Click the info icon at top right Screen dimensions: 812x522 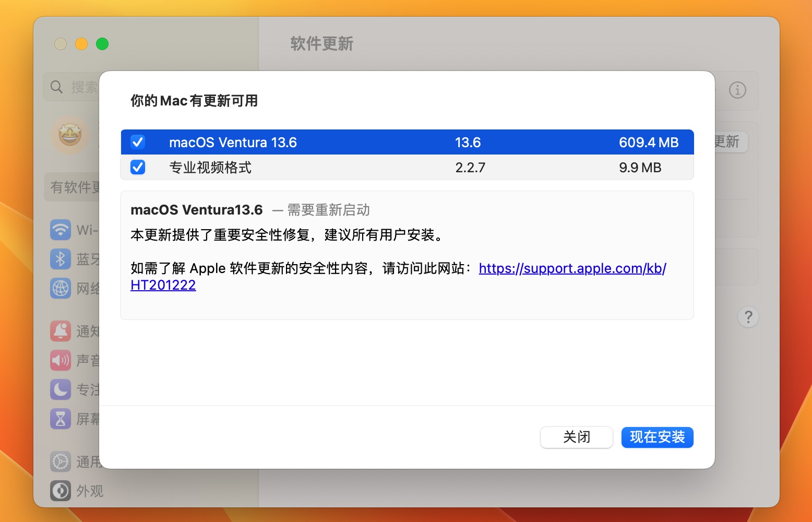click(x=737, y=90)
